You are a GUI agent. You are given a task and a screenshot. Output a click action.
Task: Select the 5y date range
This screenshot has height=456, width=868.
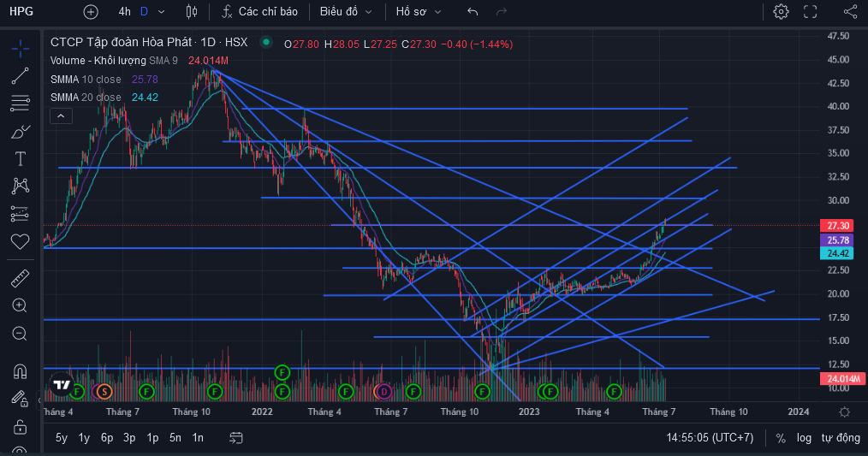click(62, 438)
